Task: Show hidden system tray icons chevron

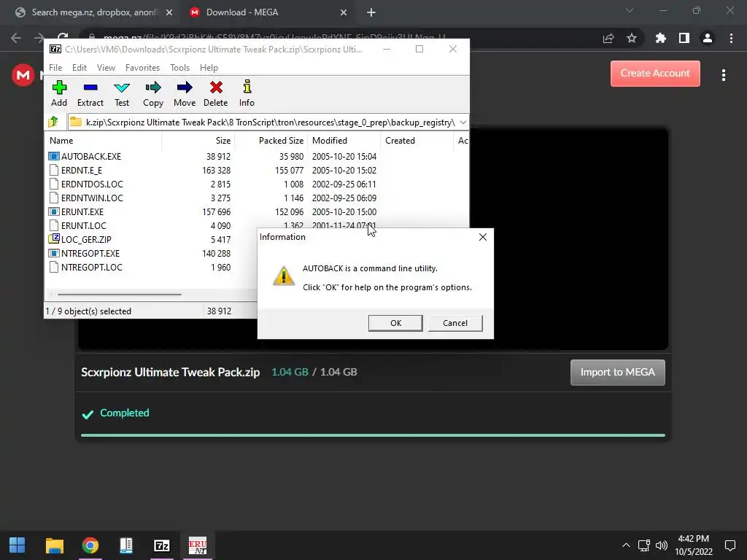Action: [626, 545]
